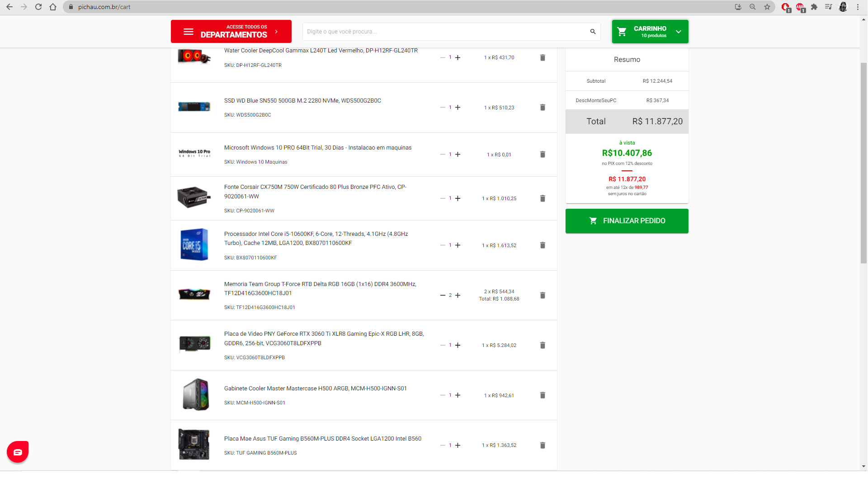
Task: Open the Departamentos menu
Action: [x=231, y=32]
